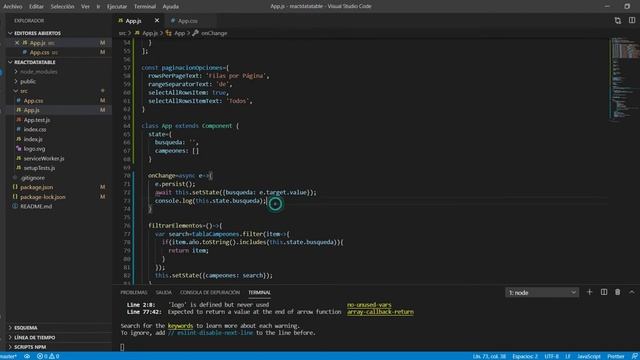Screen dimensions: 640x360
Task: Open serviceWorker.js file
Action: click(44, 158)
